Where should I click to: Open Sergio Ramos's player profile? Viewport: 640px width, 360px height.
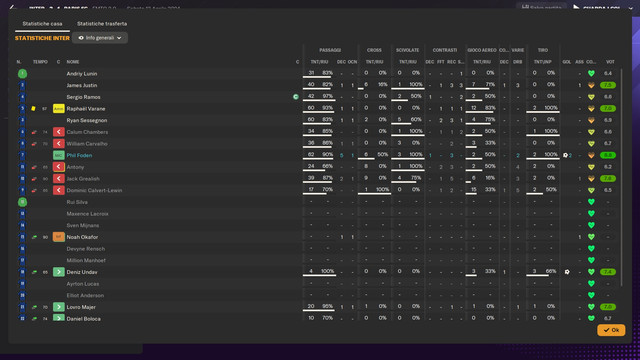click(x=83, y=97)
